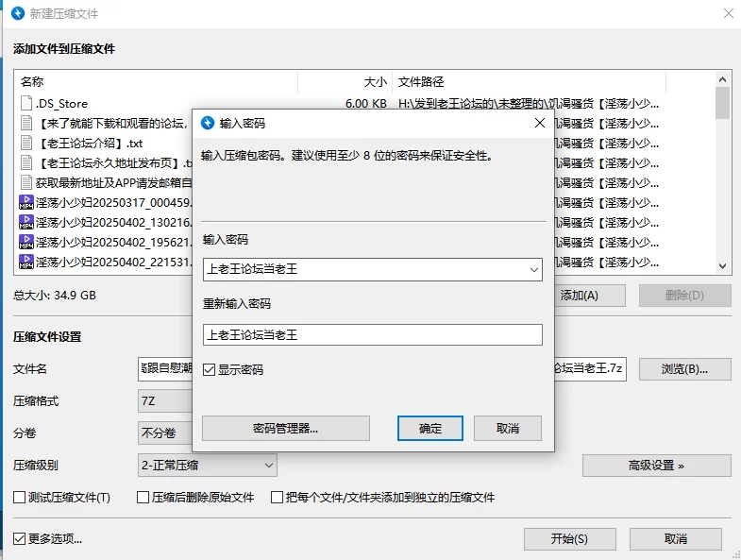Click the .DS_Store file icon
The image size is (741, 560).
[x=26, y=103]
